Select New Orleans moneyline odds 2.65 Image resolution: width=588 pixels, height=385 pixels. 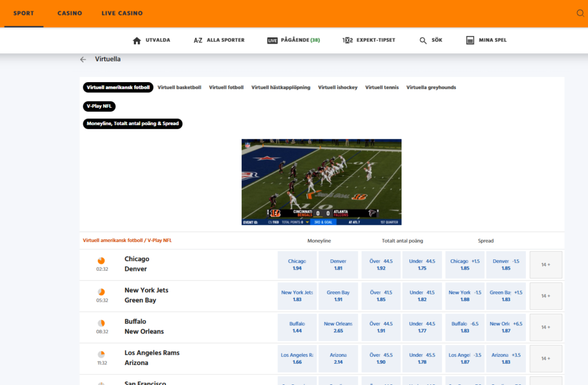[338, 328]
